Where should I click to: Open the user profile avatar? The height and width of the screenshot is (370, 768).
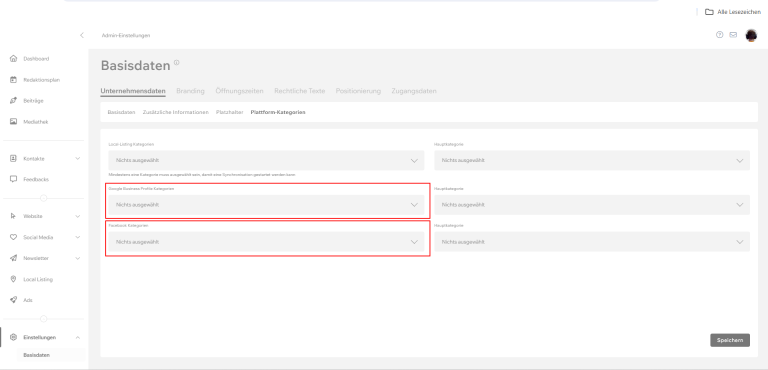pyautogui.click(x=751, y=35)
